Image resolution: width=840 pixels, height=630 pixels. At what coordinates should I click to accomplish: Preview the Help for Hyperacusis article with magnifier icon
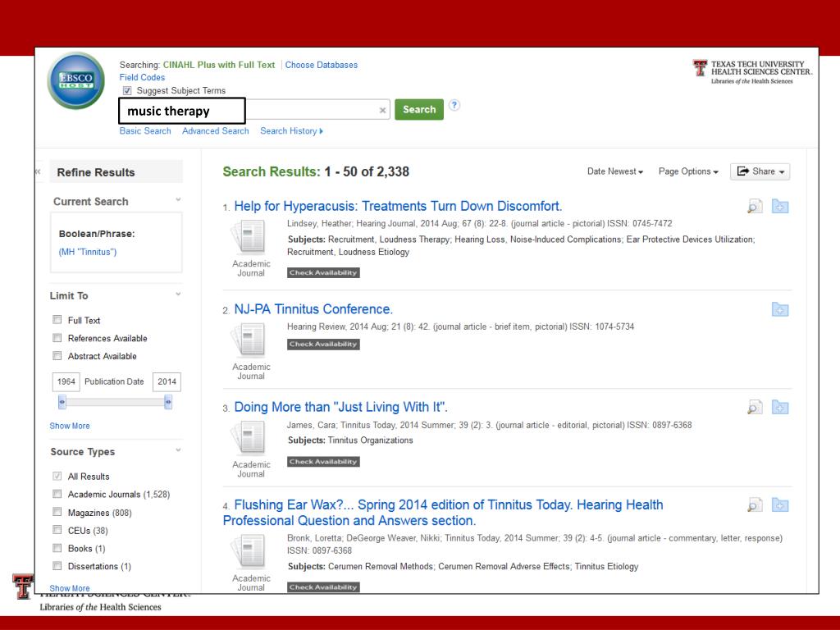coord(754,208)
